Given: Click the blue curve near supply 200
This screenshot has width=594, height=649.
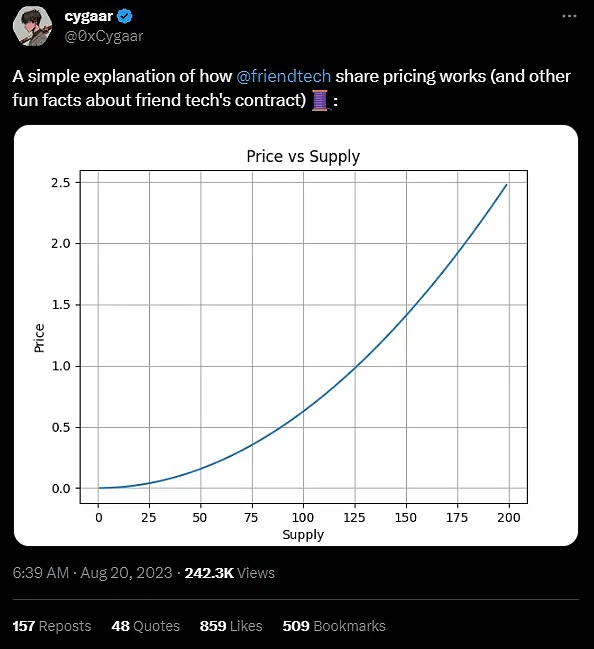Looking at the screenshot, I should 504,188.
